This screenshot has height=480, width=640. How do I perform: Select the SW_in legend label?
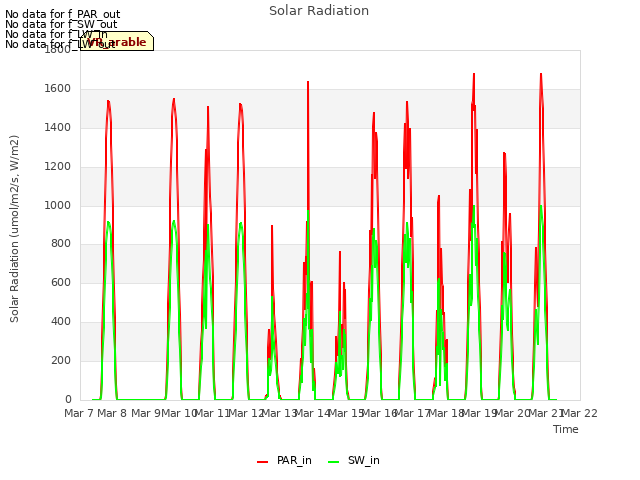click(364, 460)
